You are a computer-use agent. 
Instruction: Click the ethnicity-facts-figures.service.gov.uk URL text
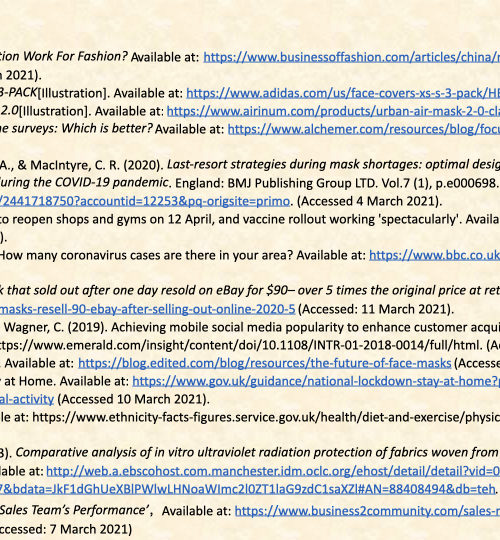(x=266, y=417)
